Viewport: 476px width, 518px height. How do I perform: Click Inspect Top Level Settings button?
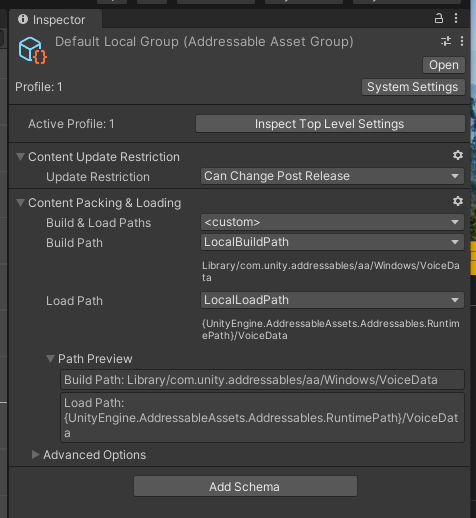tap(330, 124)
